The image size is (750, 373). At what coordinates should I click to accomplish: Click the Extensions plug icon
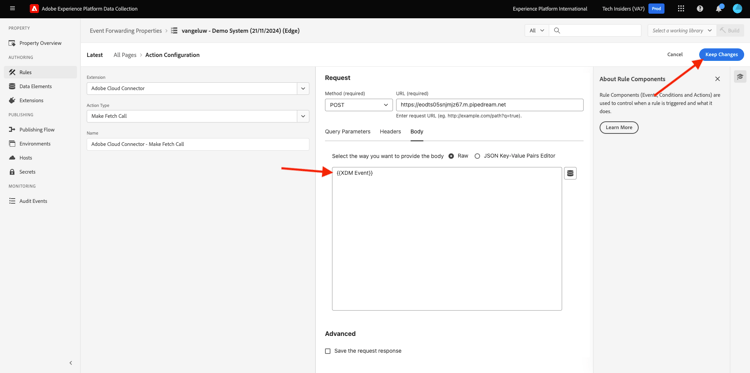[x=12, y=100]
